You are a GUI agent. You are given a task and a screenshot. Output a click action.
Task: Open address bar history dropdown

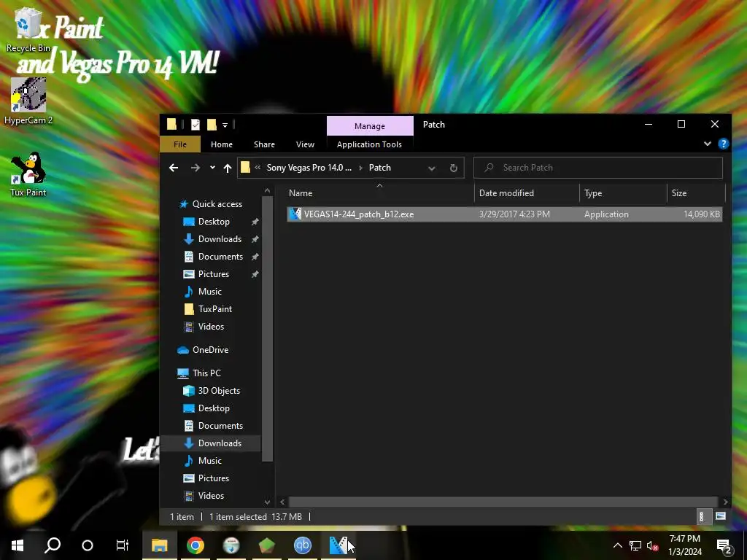[x=432, y=168]
